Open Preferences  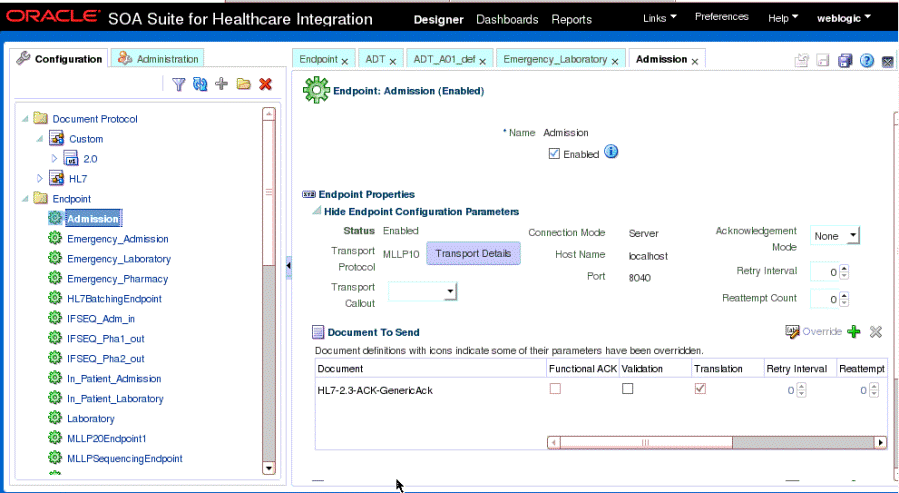(x=721, y=17)
